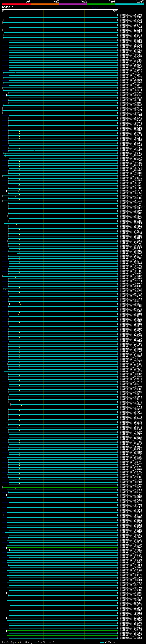Click the white query sequence ruler bar

[60, 9]
